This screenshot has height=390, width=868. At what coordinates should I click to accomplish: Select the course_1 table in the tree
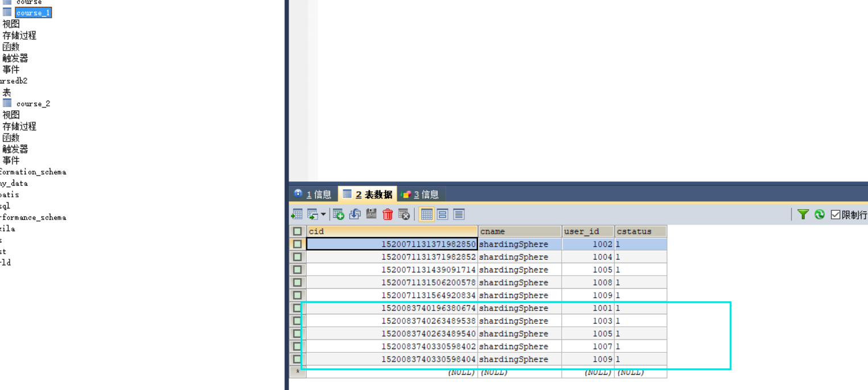(34, 13)
